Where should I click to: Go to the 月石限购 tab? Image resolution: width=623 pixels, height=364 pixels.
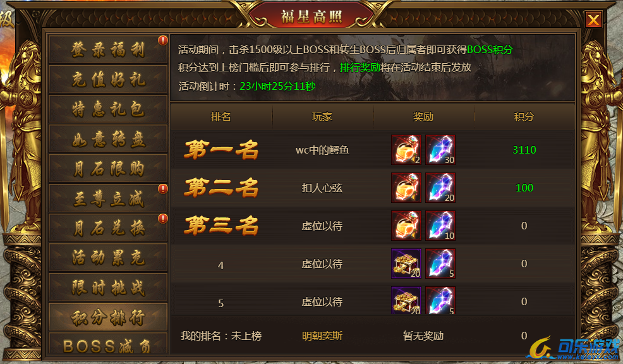[x=107, y=169]
